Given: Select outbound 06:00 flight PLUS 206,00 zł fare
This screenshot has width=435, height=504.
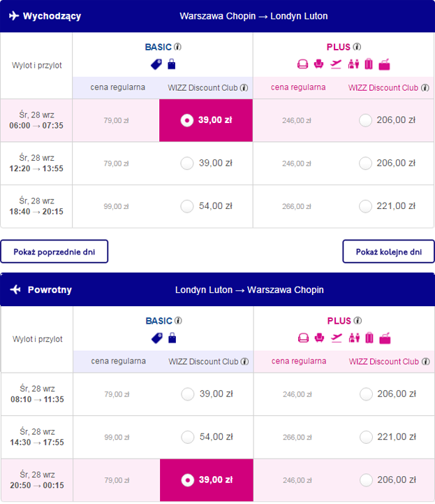Looking at the screenshot, I should click(x=365, y=120).
